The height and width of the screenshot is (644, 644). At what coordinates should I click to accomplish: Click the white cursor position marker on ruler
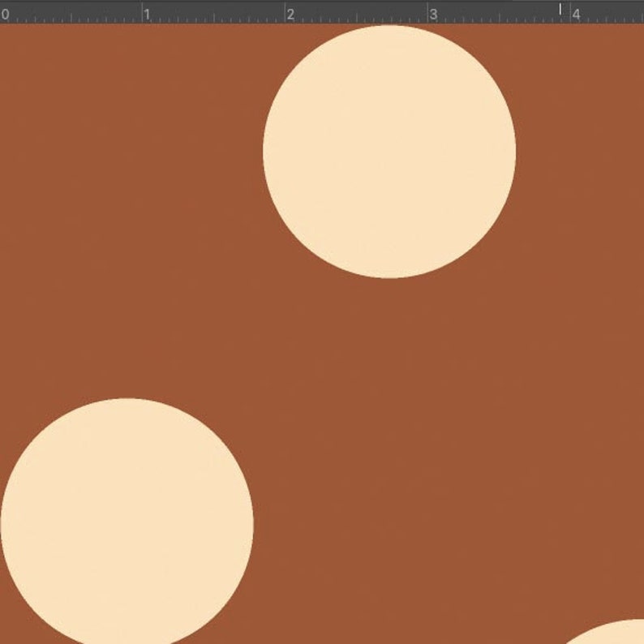coord(560,9)
